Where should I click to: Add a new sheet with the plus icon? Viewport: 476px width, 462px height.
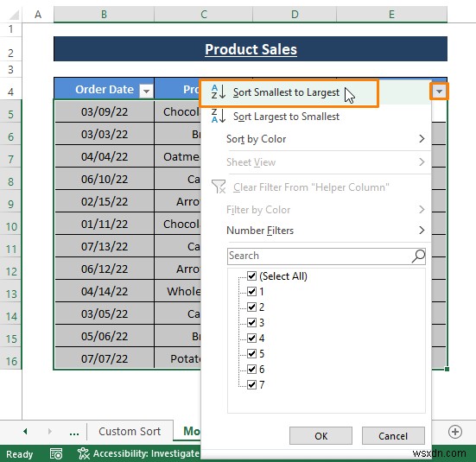[x=455, y=431]
